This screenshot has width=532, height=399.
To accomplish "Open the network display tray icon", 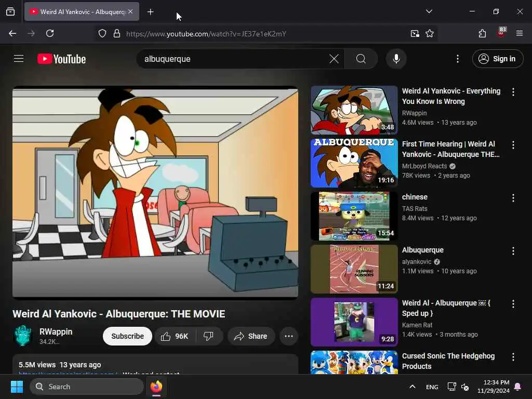I will tap(451, 387).
